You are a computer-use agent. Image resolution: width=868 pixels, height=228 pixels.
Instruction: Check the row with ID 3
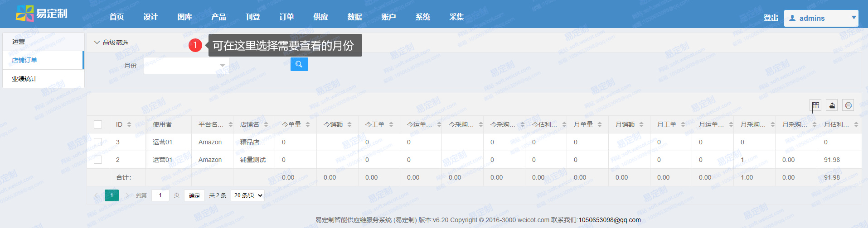point(98,142)
